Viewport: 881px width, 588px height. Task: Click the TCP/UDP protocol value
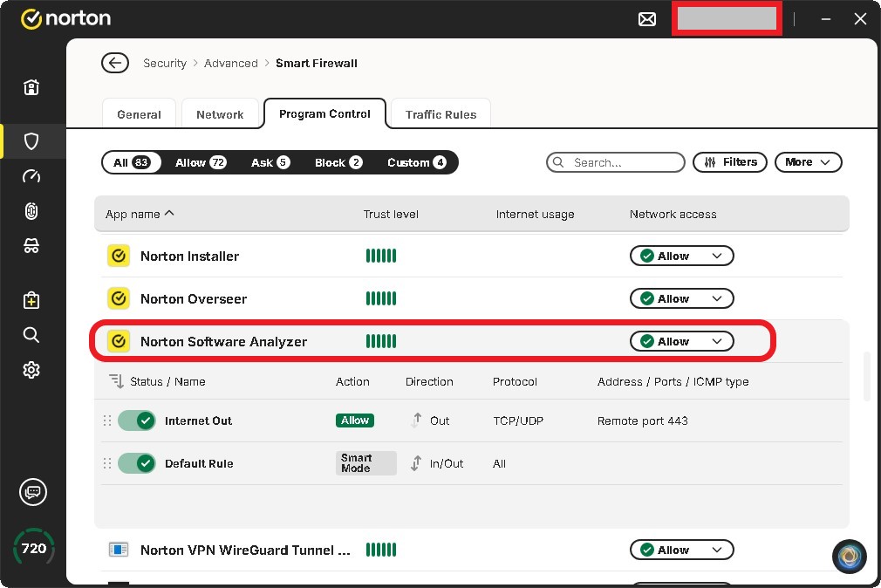click(x=518, y=421)
